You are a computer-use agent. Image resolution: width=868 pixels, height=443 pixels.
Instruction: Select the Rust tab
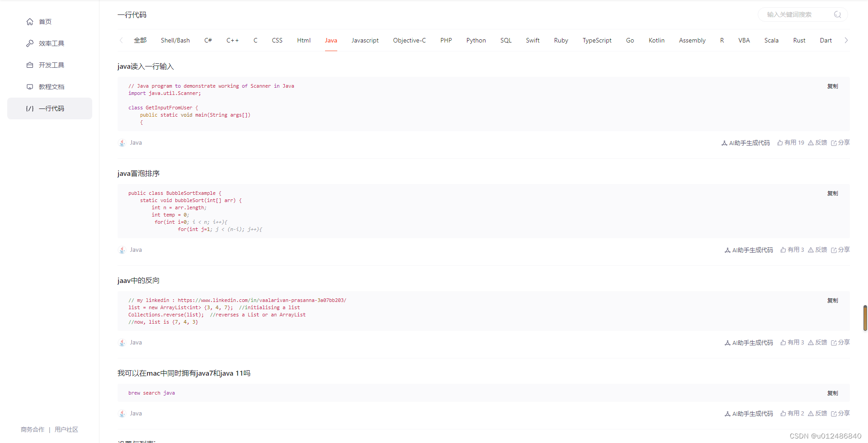799,40
